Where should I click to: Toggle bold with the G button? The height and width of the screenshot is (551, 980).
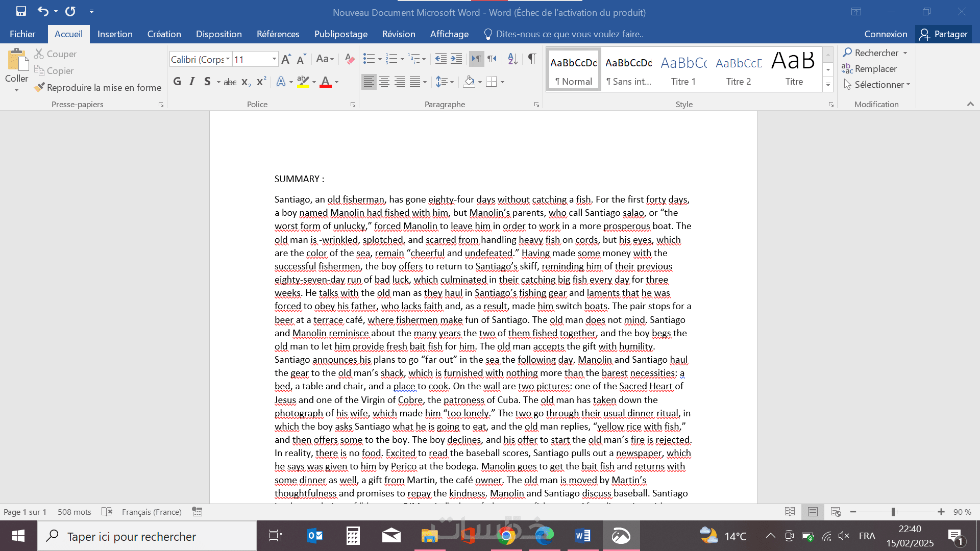pos(177,82)
